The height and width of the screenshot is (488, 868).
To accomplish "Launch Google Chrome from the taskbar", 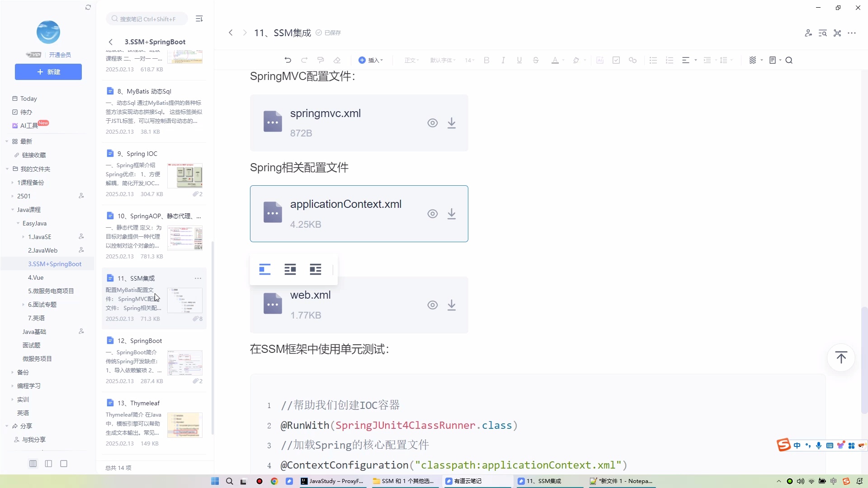I will pos(274,481).
